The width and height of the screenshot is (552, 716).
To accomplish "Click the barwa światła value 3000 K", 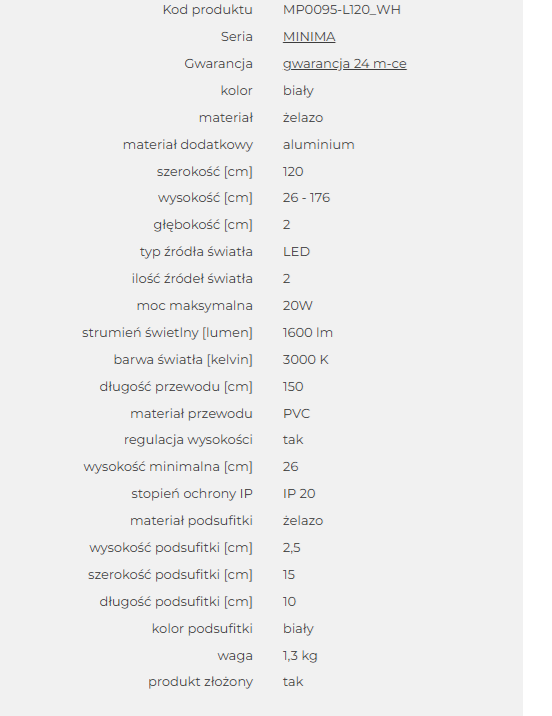I will pos(305,359).
